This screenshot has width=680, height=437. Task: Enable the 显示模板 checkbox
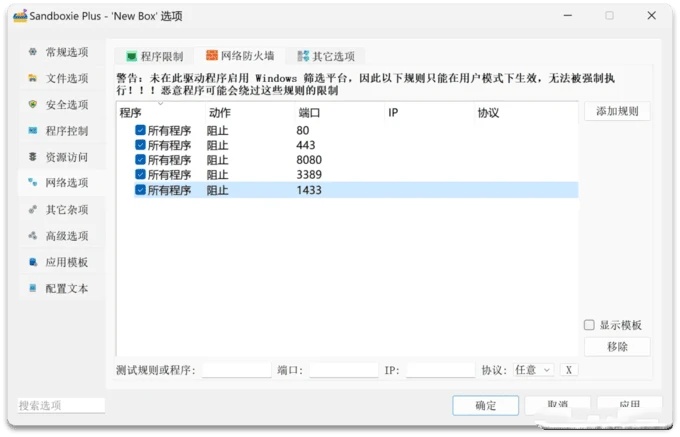pos(589,325)
